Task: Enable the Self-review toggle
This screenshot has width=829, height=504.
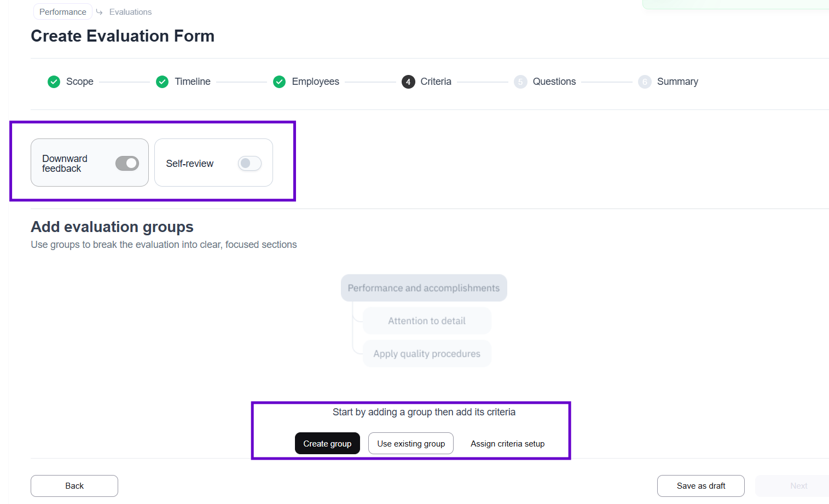Action: click(x=250, y=163)
